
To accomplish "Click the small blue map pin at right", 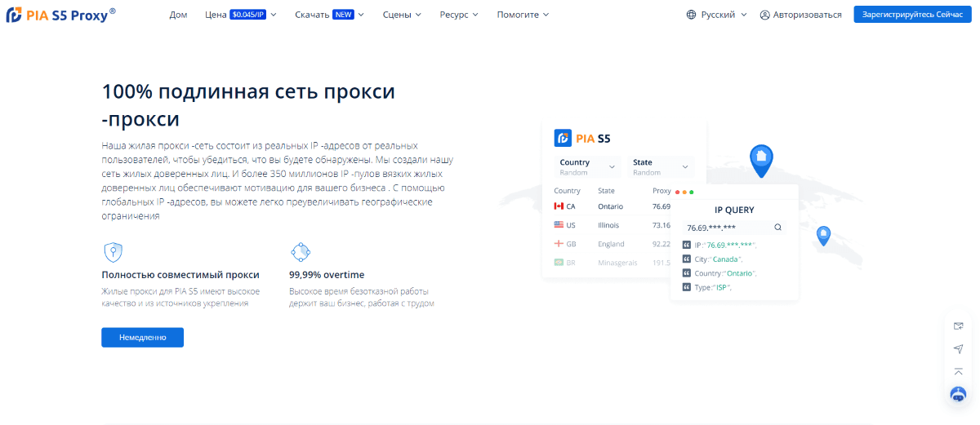I will click(823, 236).
